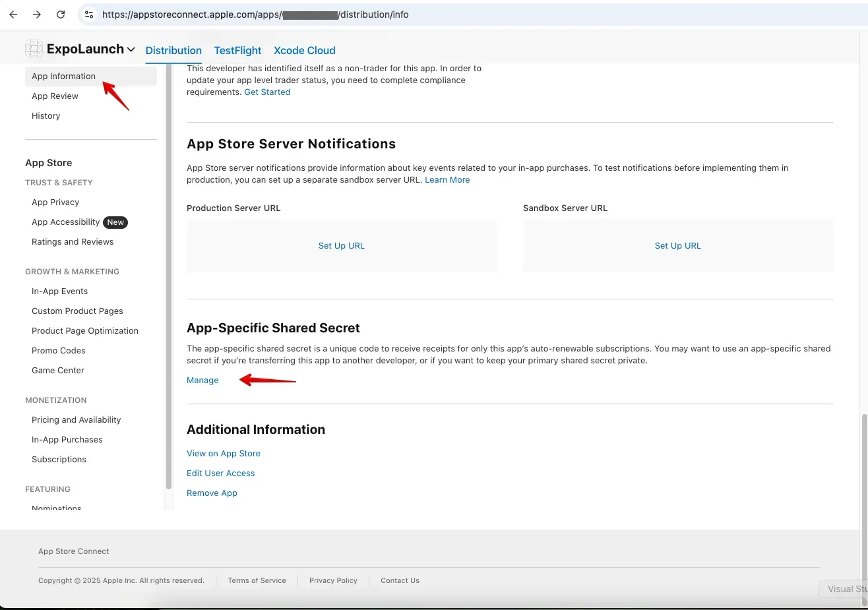This screenshot has width=868, height=610.
Task: Click the Production Server URL label
Action: point(233,208)
